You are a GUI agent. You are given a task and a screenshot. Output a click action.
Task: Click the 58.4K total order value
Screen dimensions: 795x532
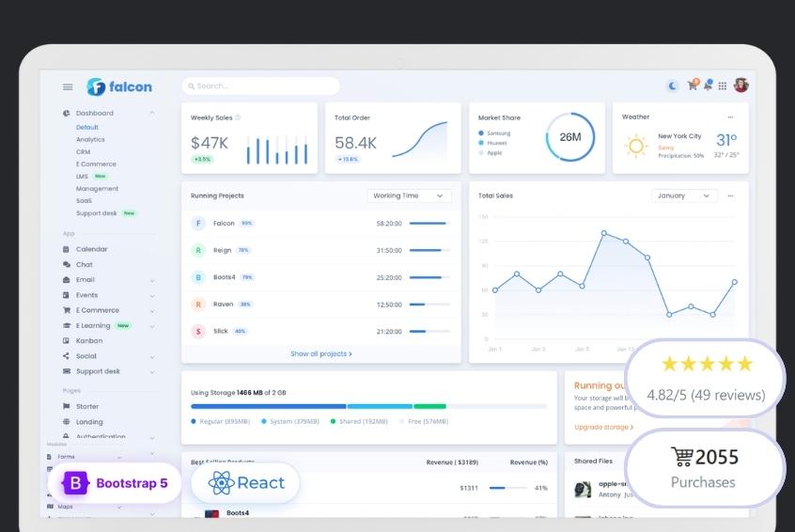[355, 143]
